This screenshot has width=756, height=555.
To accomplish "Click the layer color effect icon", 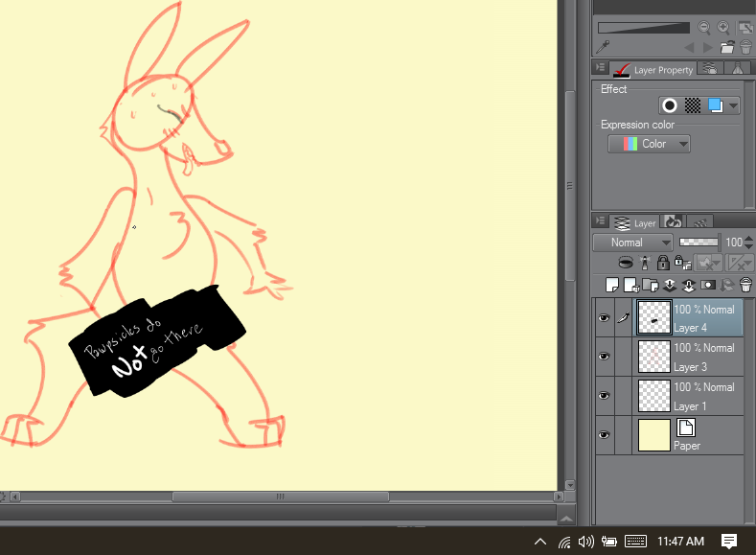I will pos(715,105).
